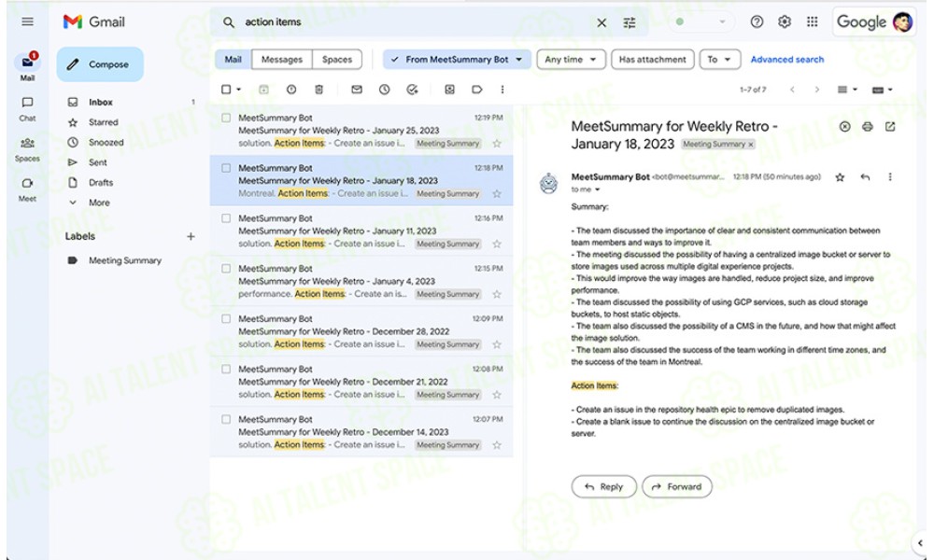Click the Move to toolbar icon
This screenshot has height=560, width=934.
pyautogui.click(x=450, y=90)
